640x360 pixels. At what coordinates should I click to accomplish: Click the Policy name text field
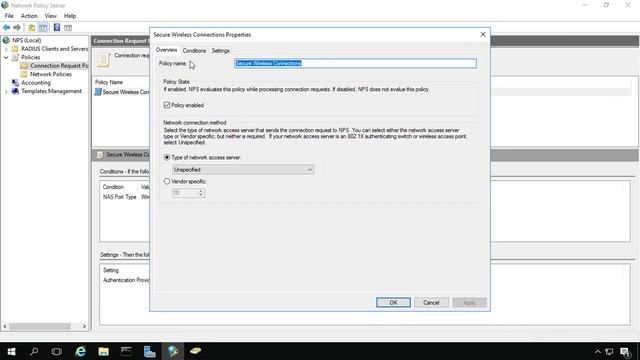[355, 63]
